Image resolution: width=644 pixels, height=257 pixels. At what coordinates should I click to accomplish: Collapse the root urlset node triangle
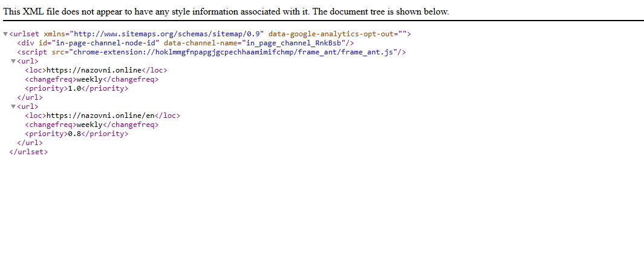(5, 34)
